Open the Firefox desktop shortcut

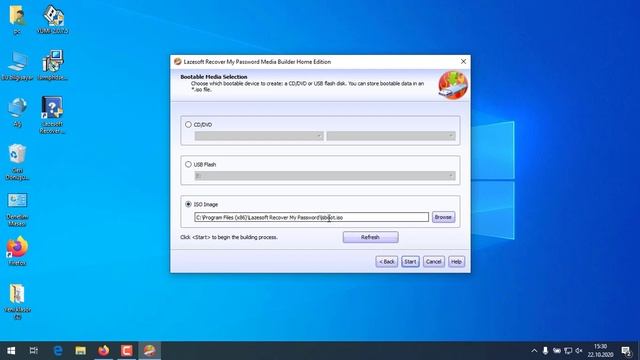[x=17, y=251]
